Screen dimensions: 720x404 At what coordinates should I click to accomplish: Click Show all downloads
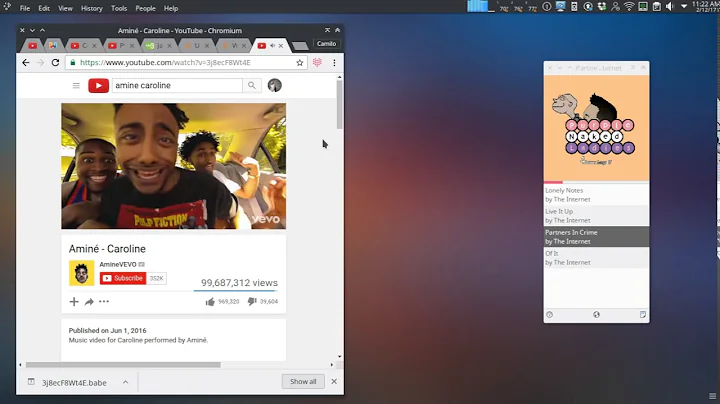coord(303,382)
